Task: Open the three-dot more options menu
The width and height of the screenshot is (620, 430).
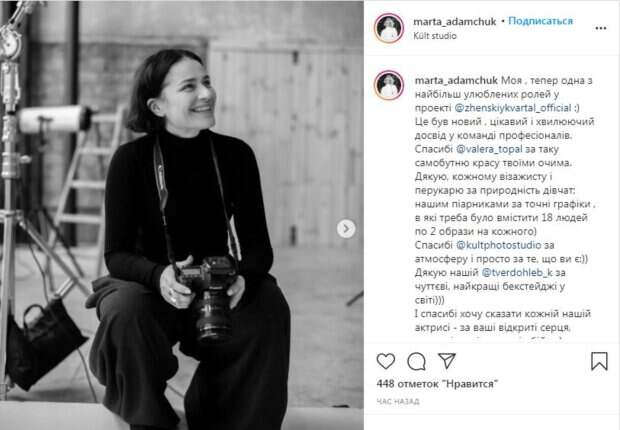Action: pos(601,28)
